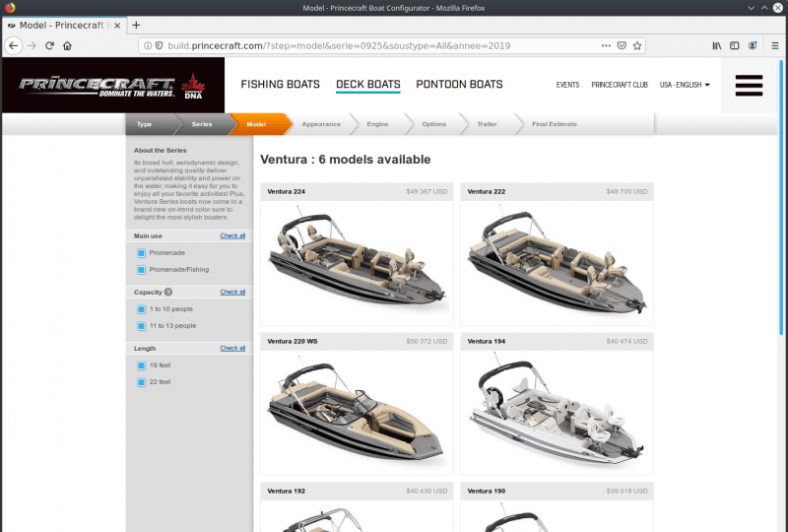Click the Ventura 6 models available heading

click(346, 160)
